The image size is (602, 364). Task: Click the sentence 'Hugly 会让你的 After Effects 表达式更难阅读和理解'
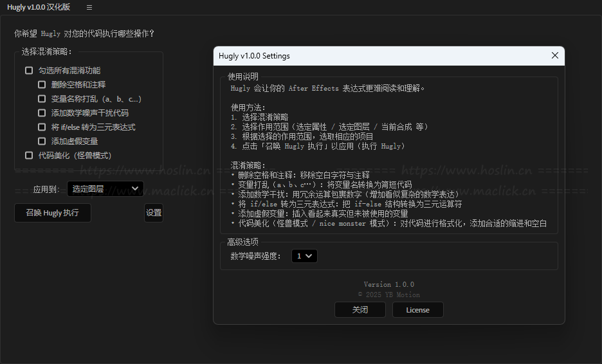(x=327, y=88)
